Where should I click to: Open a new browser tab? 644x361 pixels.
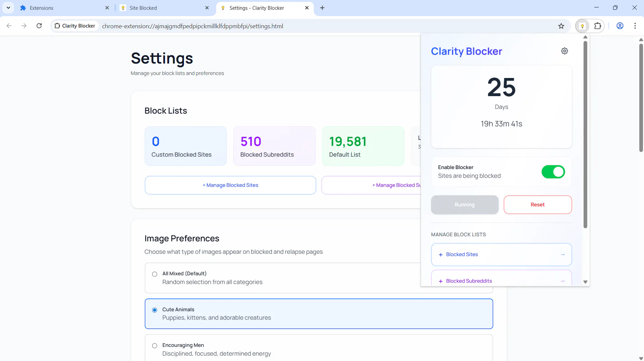point(322,8)
